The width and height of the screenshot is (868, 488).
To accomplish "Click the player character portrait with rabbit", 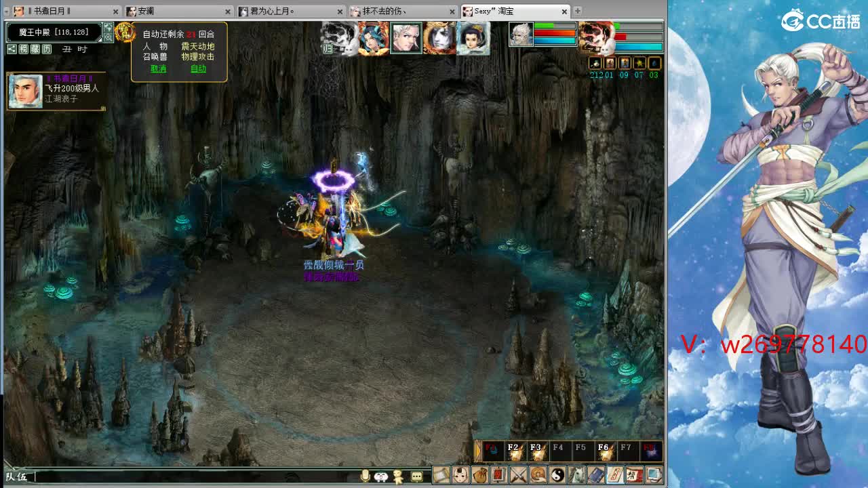I will [x=596, y=38].
